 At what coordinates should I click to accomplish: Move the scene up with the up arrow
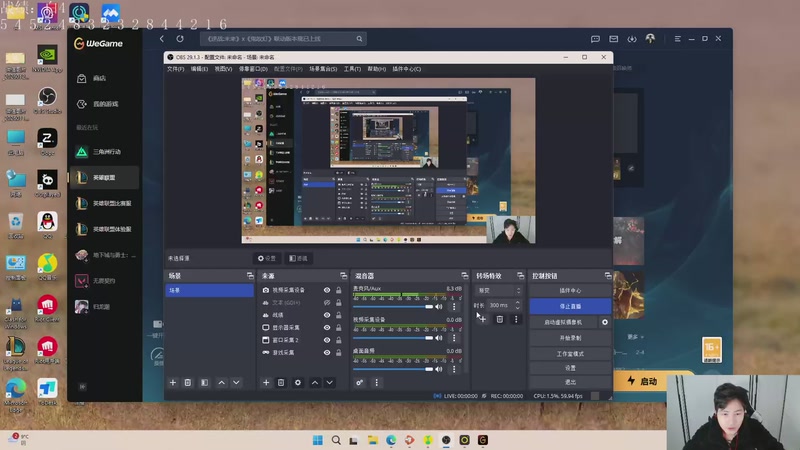click(221, 382)
